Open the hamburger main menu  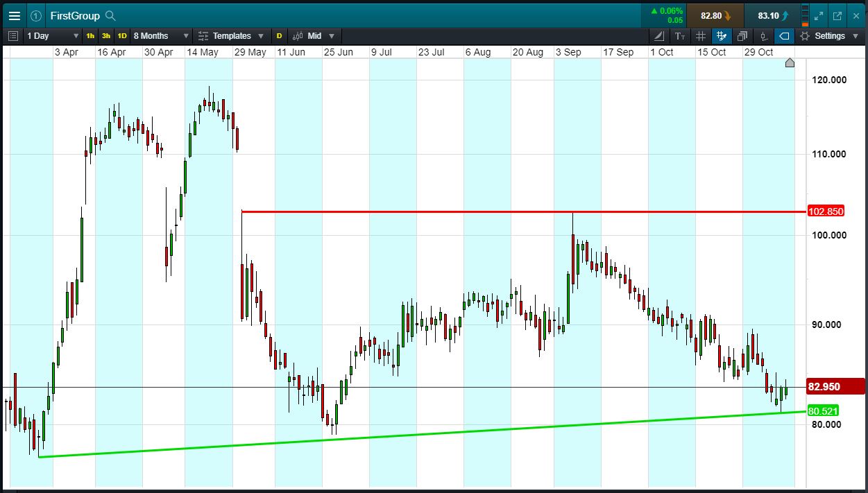pos(14,15)
